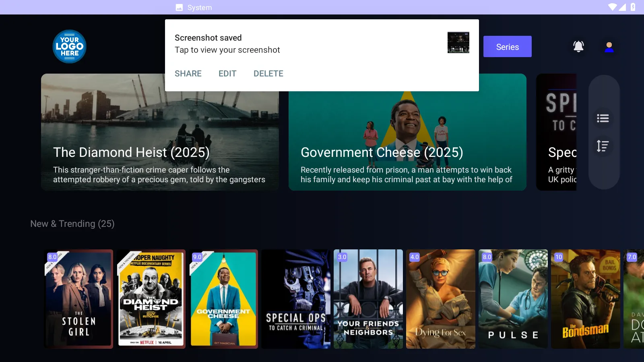This screenshot has height=362, width=644.
Task: Tap DELETE in screenshot notification
Action: (x=268, y=74)
